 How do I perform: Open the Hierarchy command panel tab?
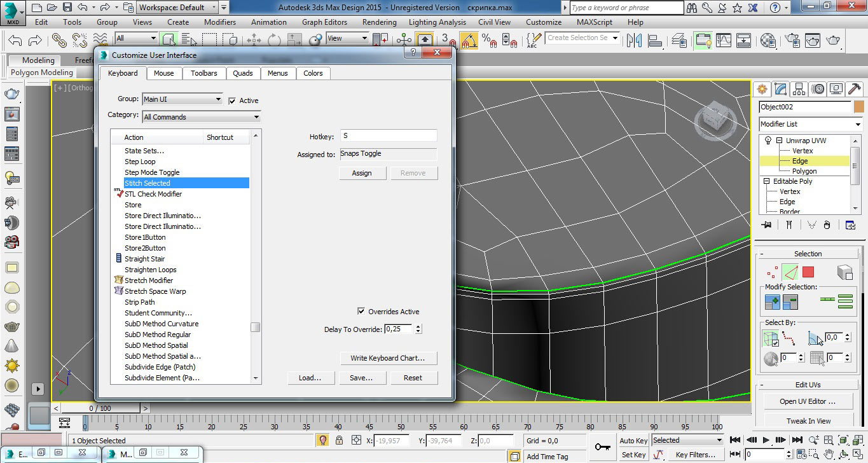[799, 89]
